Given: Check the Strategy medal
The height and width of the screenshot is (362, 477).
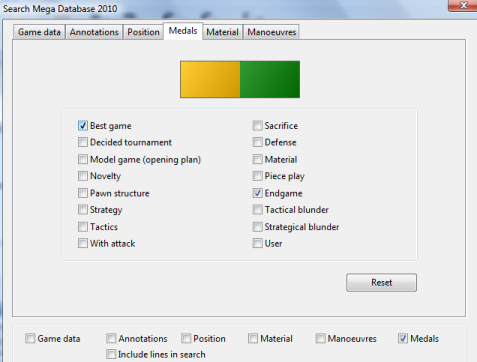Looking at the screenshot, I should click(83, 210).
